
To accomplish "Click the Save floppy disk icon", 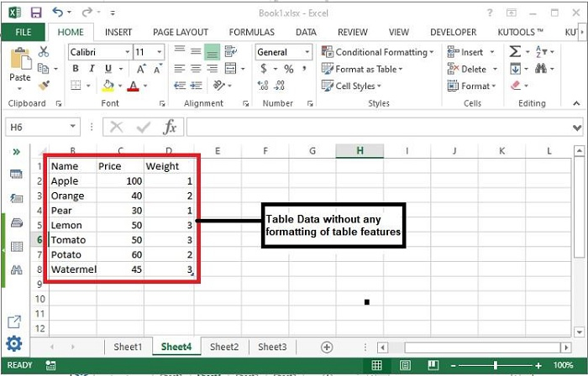I will (36, 13).
